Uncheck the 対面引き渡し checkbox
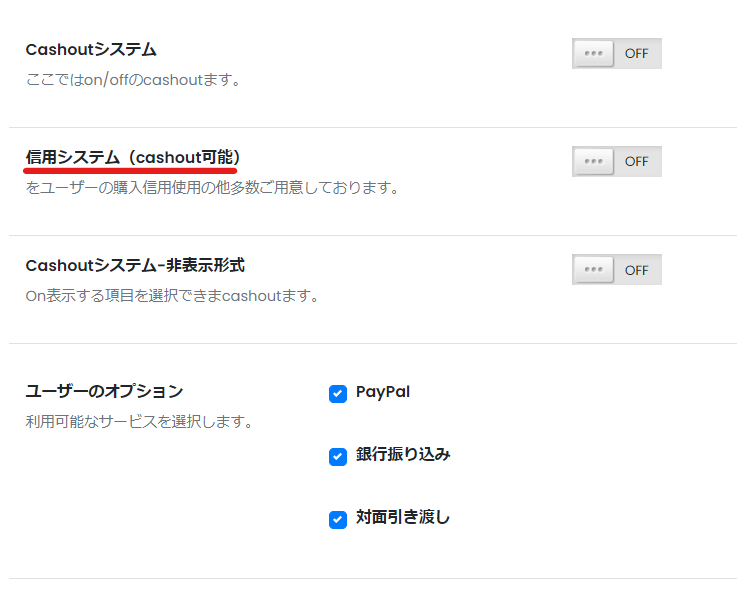This screenshot has width=742, height=592. point(338,520)
